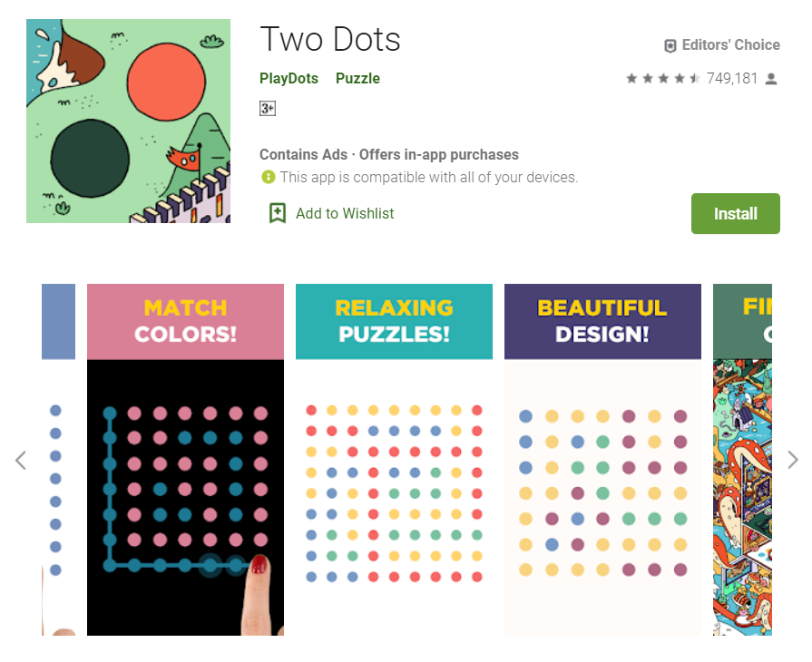Expand the carousel with the right chevron
This screenshot has height=662, width=812.
point(793,460)
